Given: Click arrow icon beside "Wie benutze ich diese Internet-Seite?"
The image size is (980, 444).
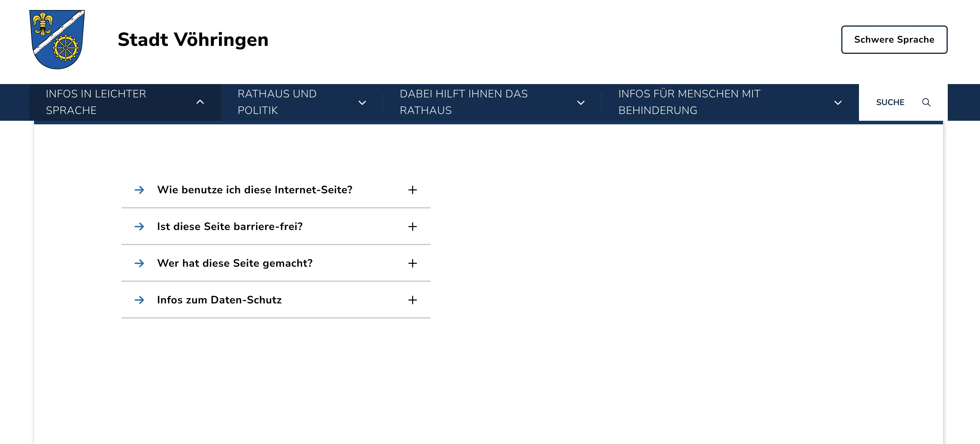Looking at the screenshot, I should coord(139,190).
